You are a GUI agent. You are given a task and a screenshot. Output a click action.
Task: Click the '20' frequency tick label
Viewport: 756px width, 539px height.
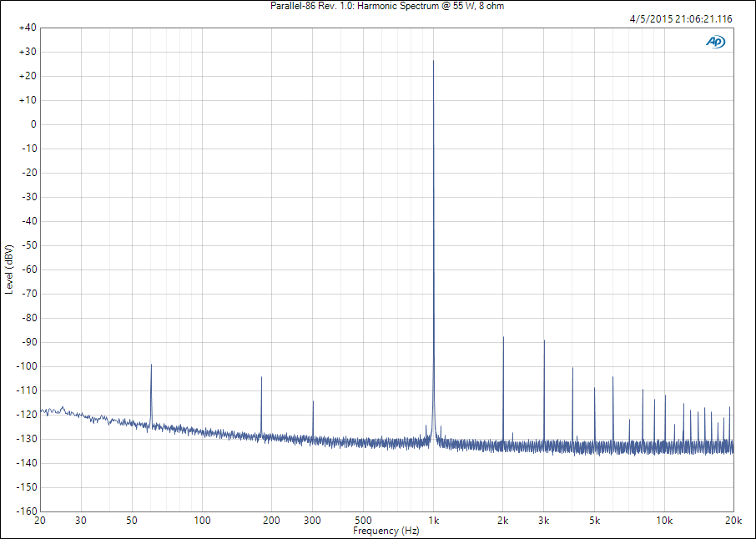40,521
